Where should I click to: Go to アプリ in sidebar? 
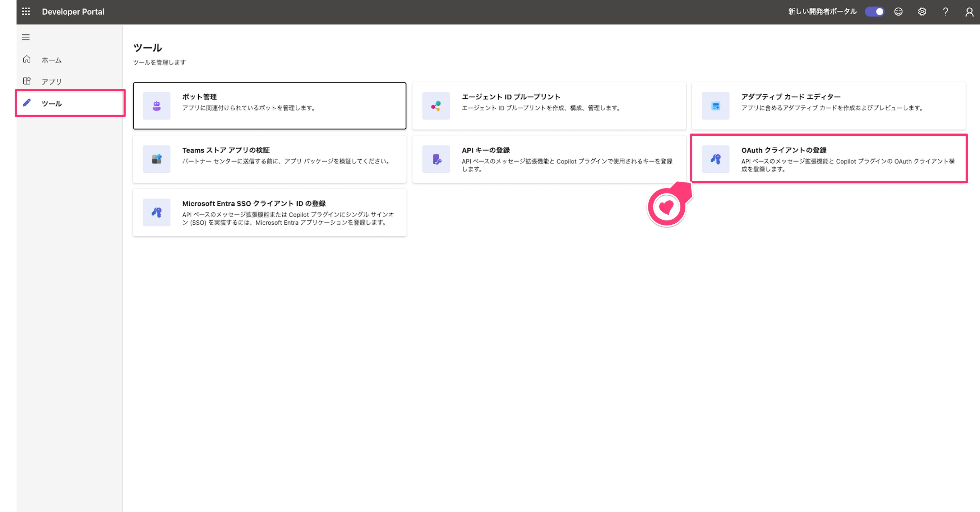(51, 82)
